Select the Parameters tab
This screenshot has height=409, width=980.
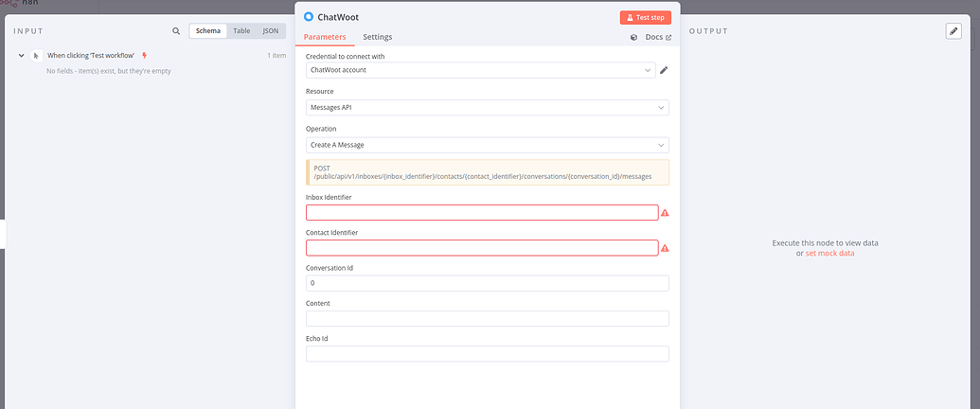click(x=325, y=37)
